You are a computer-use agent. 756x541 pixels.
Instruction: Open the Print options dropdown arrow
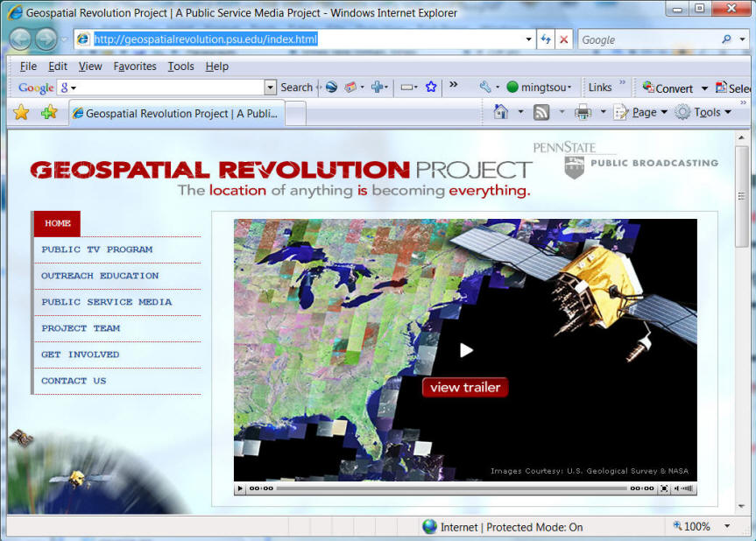(x=603, y=112)
